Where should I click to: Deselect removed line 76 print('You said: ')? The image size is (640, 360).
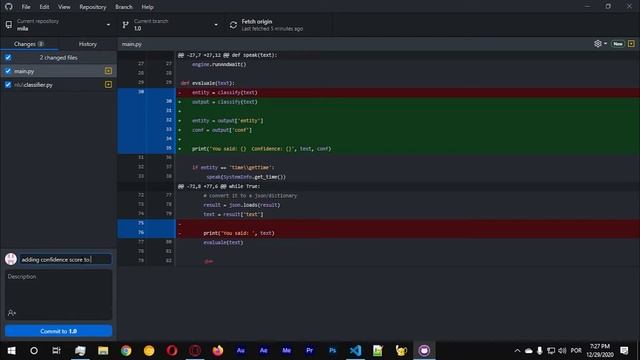(147, 233)
